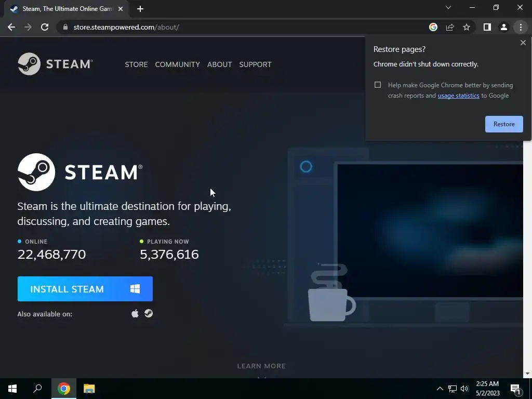Open the STORE menu
The height and width of the screenshot is (399, 532).
[x=136, y=64]
